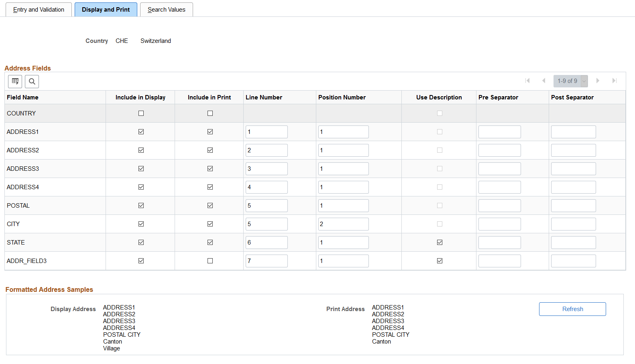Toggle Include in Display for ADDRESS4
Image resolution: width=635 pixels, height=364 pixels.
click(141, 187)
